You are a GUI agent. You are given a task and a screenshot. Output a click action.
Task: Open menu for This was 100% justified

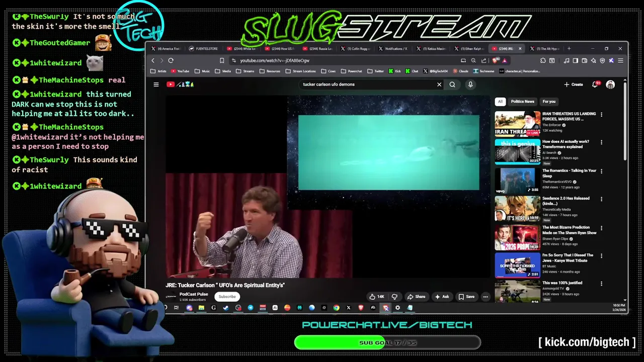pyautogui.click(x=601, y=283)
